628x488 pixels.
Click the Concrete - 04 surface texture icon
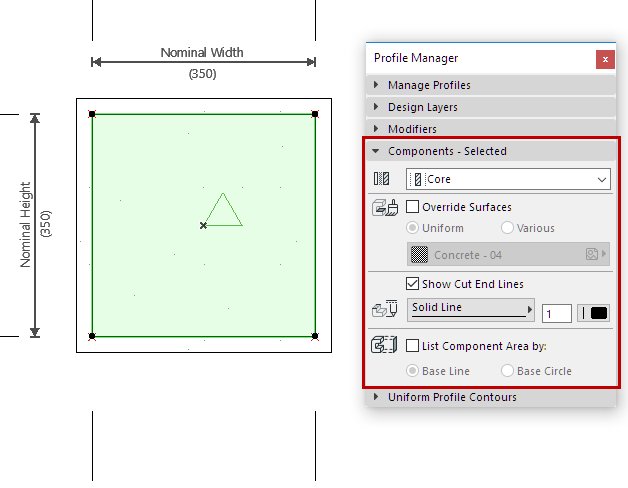(419, 254)
